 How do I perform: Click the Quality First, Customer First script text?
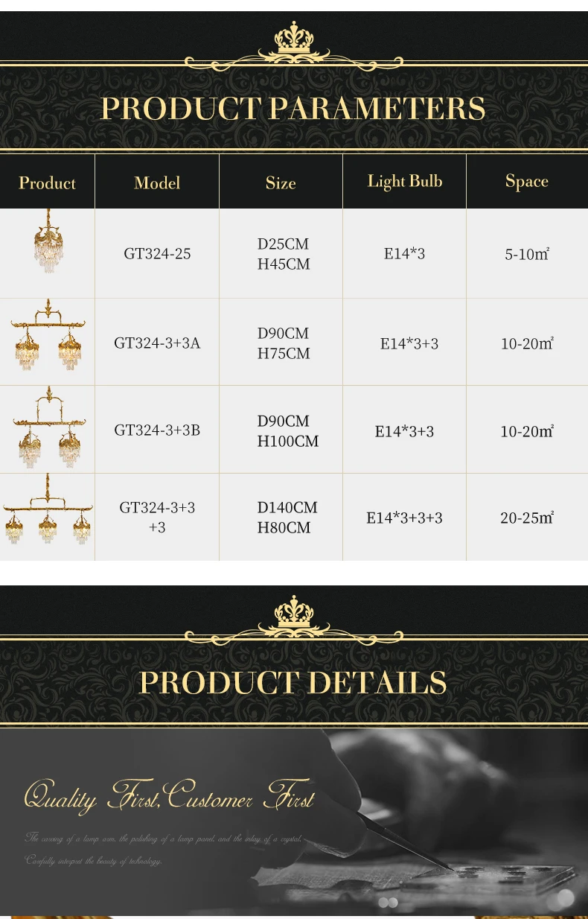click(169, 797)
